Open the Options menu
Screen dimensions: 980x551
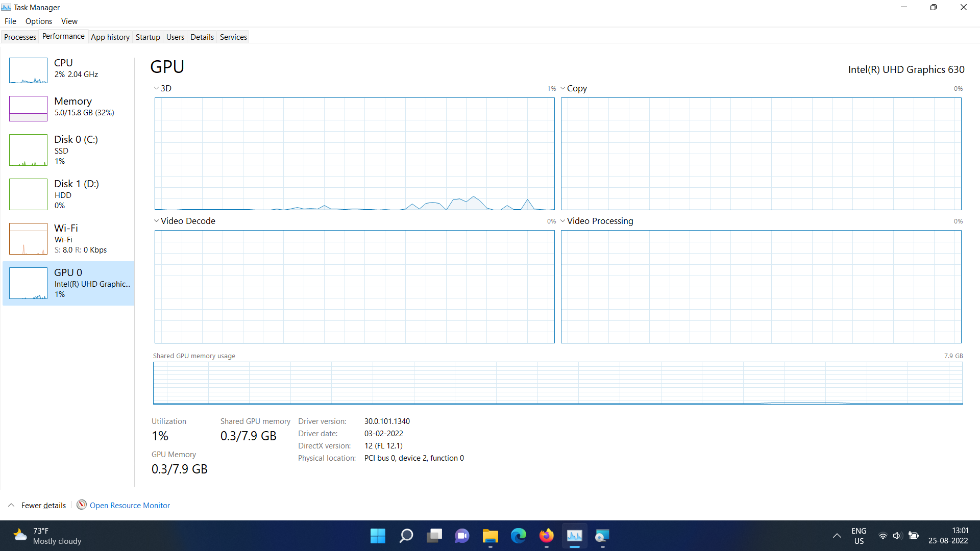(38, 21)
